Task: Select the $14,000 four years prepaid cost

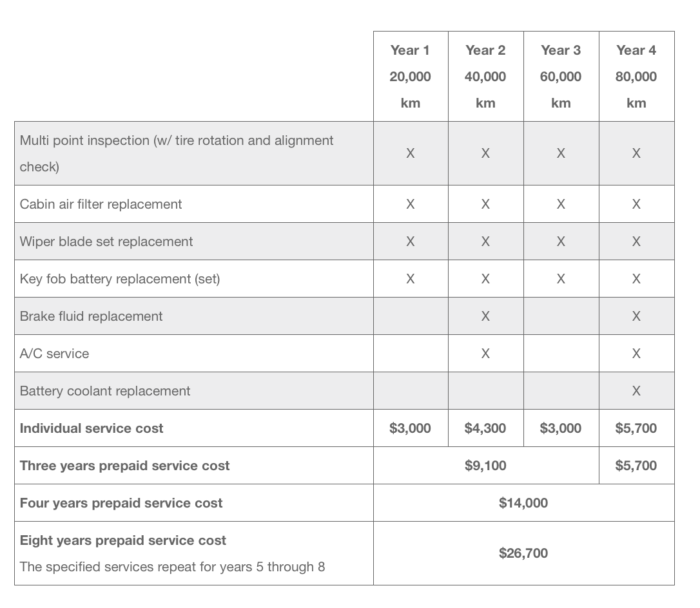Action: (523, 503)
